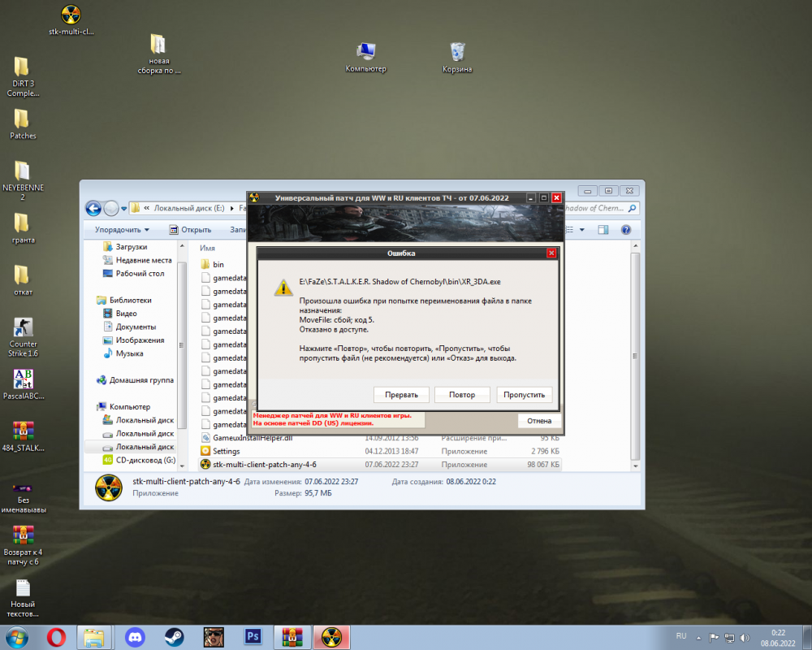Click the Explorer back navigation arrow
Screen dimensions: 812x650
(93, 208)
